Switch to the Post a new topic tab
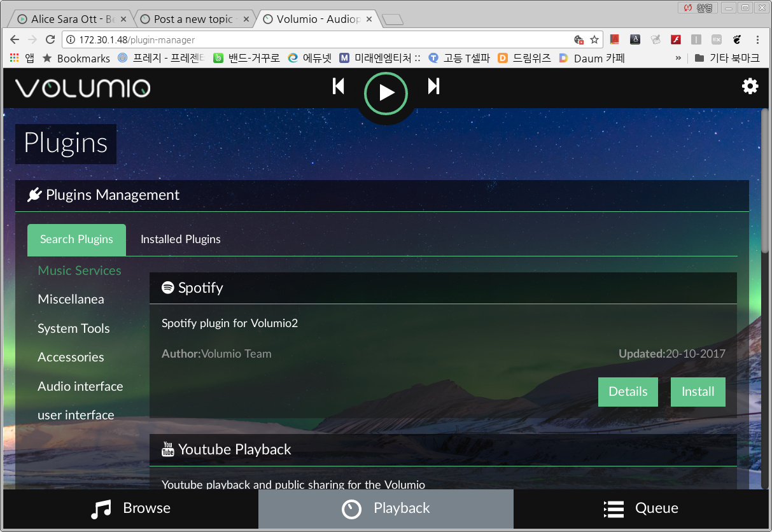This screenshot has height=532, width=772. pyautogui.click(x=193, y=19)
